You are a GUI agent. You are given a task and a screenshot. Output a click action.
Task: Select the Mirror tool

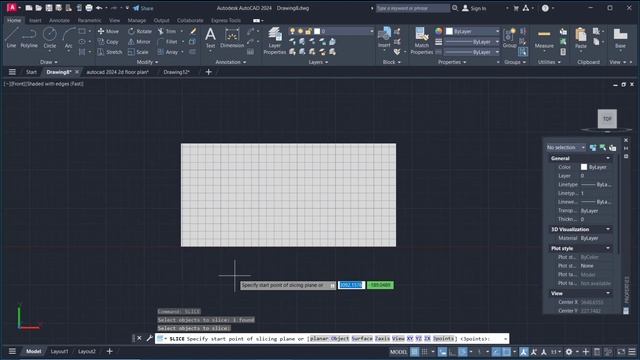click(x=139, y=42)
